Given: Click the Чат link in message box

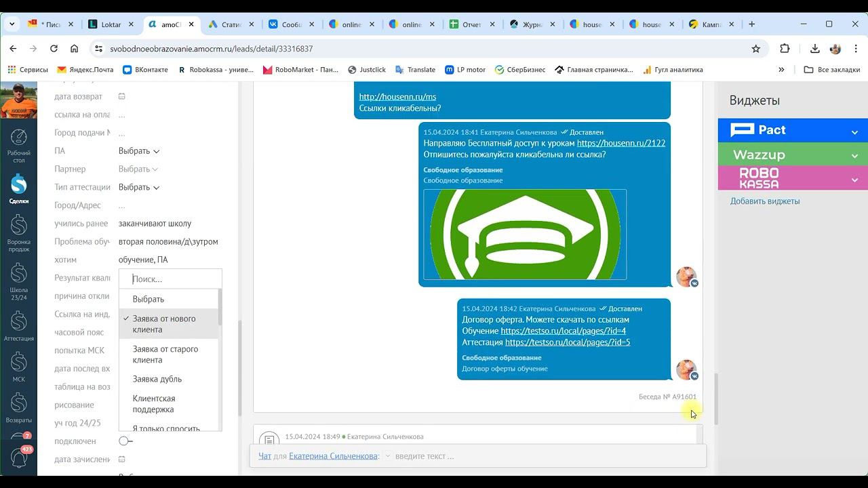Looking at the screenshot, I should [264, 456].
